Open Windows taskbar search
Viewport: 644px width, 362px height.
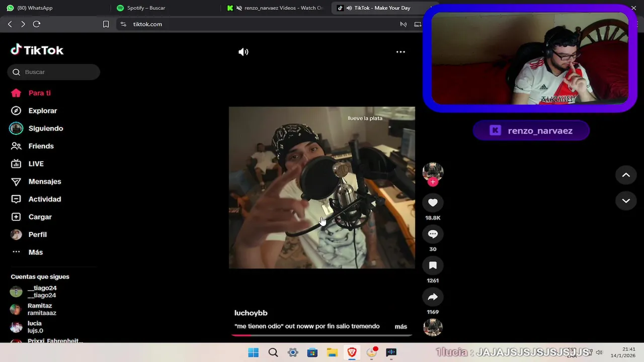(273, 352)
